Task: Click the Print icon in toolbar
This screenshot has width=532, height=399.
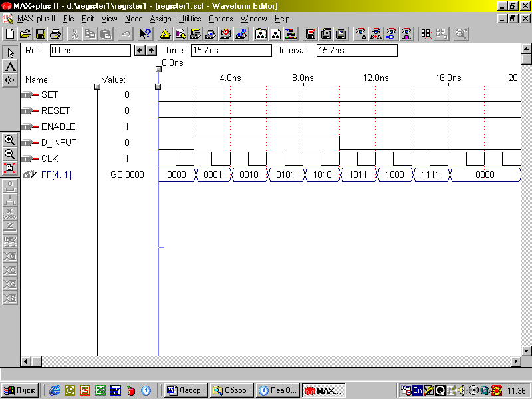Action: pyautogui.click(x=55, y=33)
